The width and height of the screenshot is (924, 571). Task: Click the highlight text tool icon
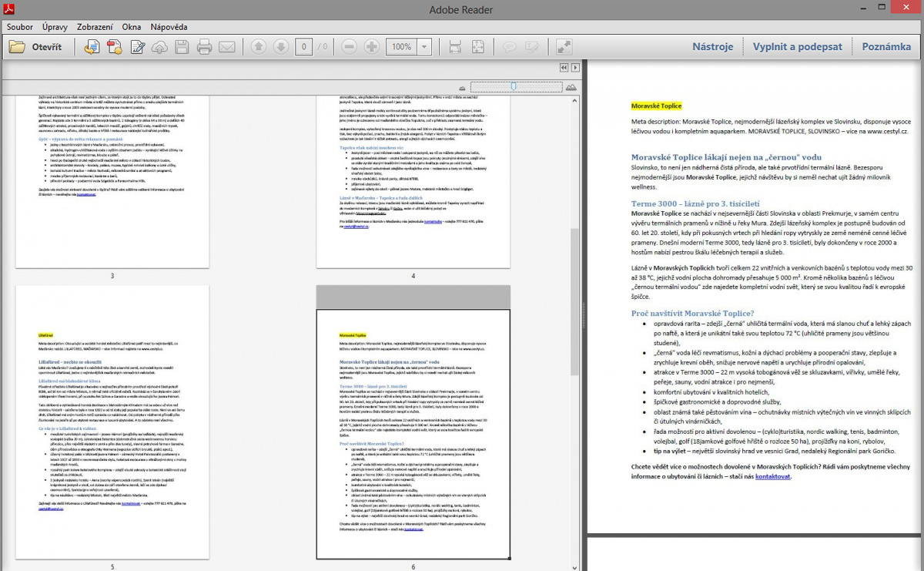coord(532,46)
